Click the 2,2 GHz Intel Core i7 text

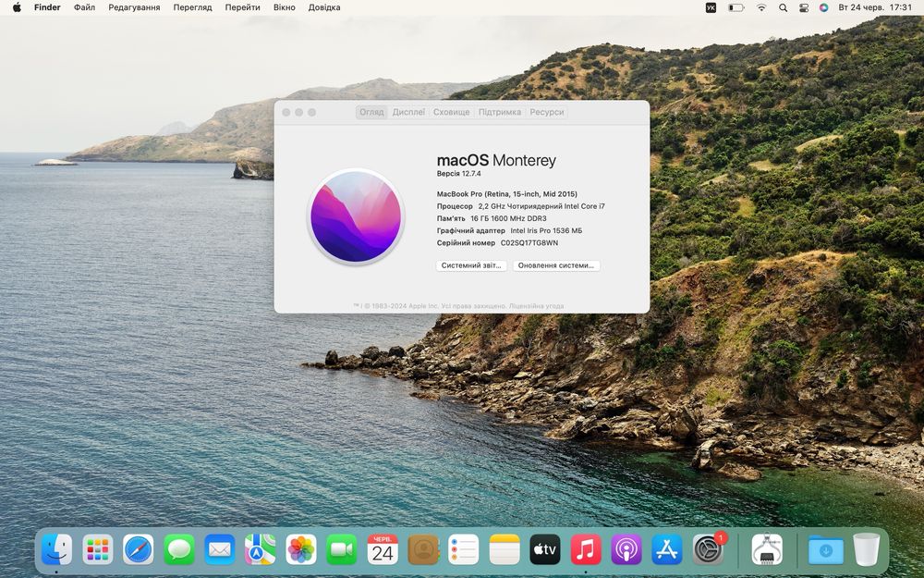click(x=541, y=206)
